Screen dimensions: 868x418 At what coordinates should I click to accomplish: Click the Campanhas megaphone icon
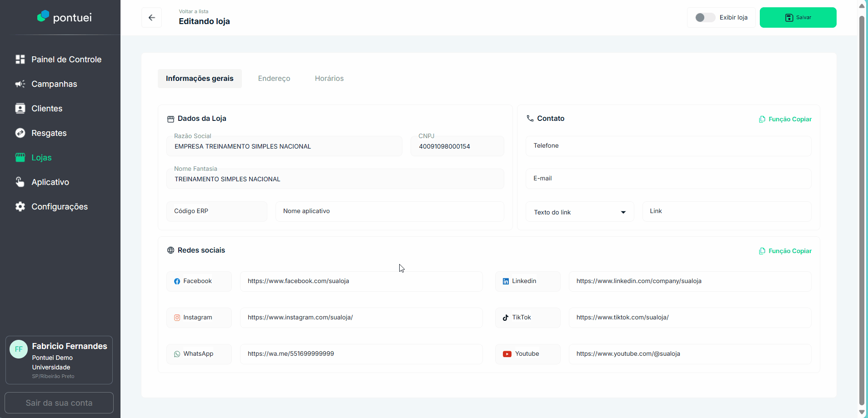click(x=20, y=84)
